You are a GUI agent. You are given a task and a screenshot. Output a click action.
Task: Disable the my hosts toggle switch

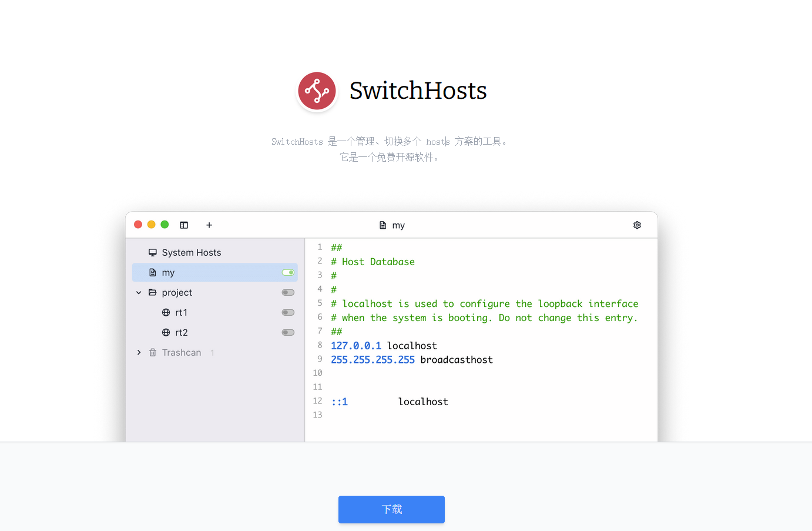288,272
